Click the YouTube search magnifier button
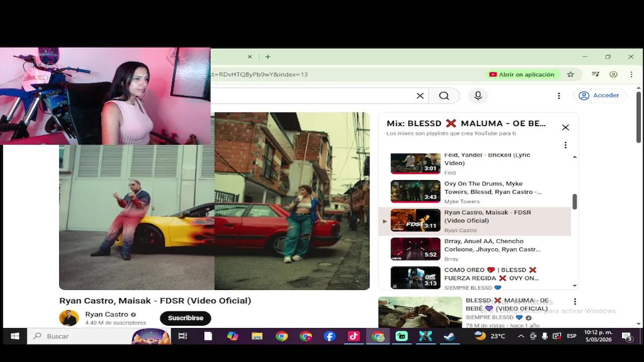This screenshot has width=644, height=362. point(444,96)
